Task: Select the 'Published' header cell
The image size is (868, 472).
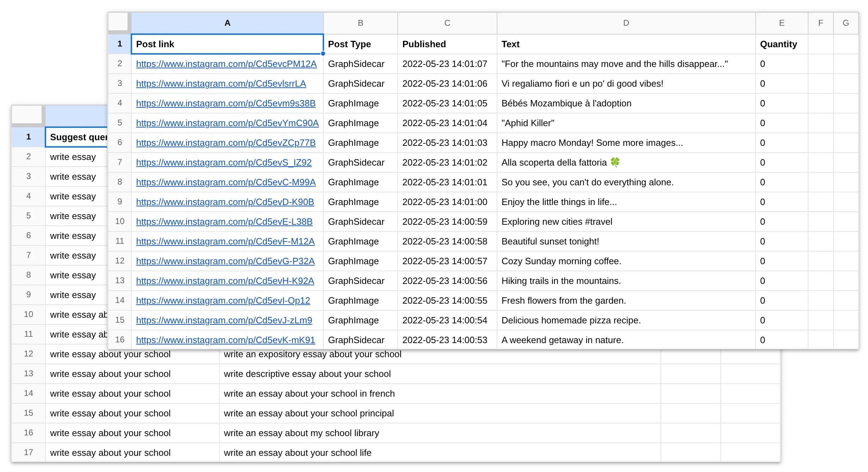Action: click(447, 44)
